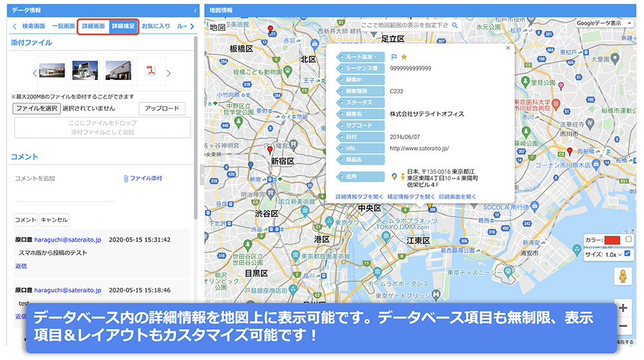644x360 pixels.
Task: Open the PDF attachment icon
Action: pos(151,71)
